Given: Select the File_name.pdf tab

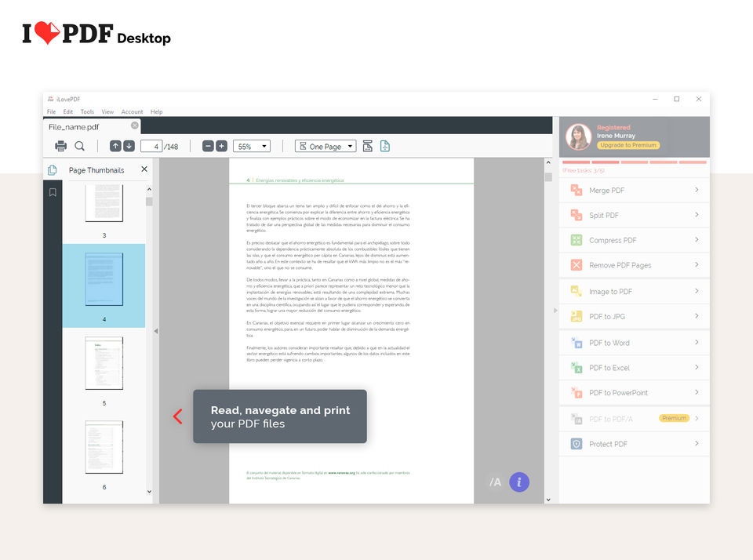Looking at the screenshot, I should coord(93,126).
